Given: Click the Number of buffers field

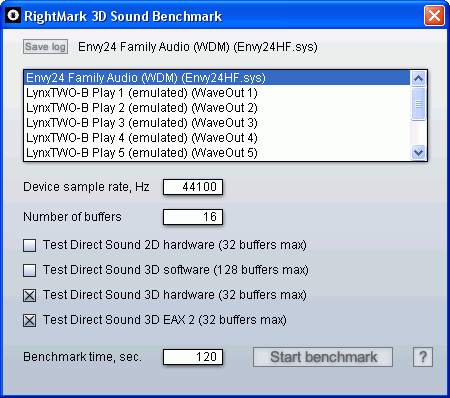Looking at the screenshot, I should tap(193, 217).
